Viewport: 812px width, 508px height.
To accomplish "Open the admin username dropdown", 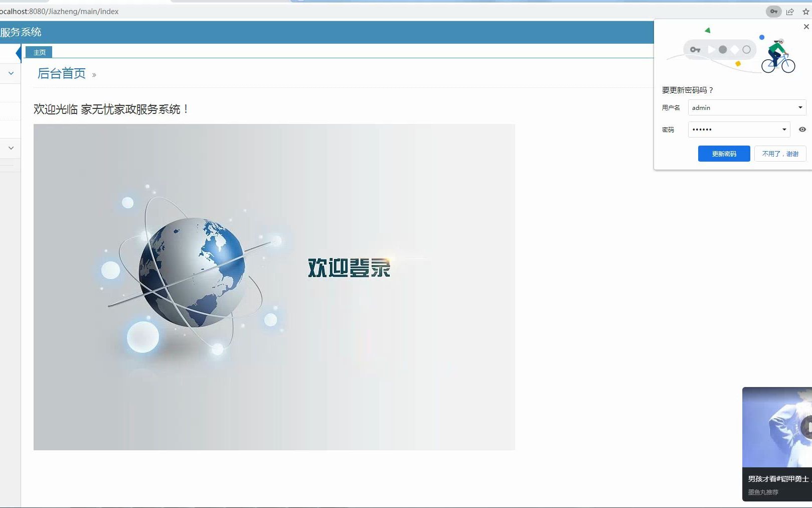I will point(799,107).
